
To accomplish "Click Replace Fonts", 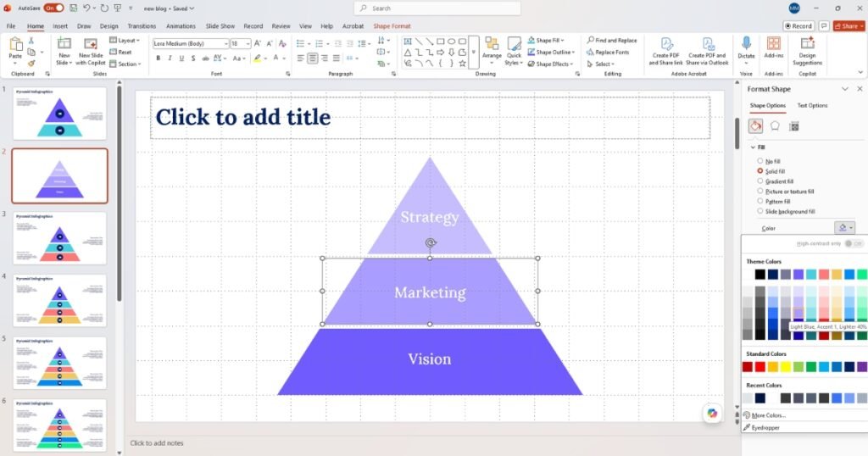I will pyautogui.click(x=608, y=52).
